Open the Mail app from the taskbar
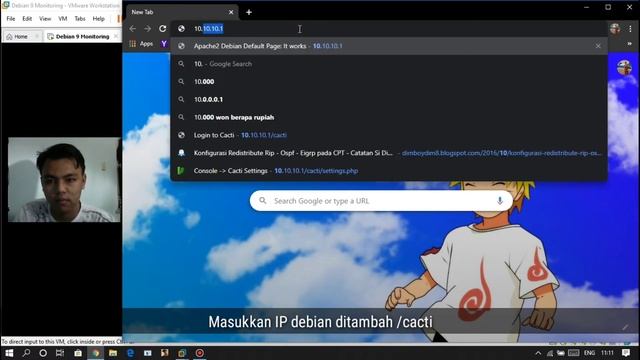Viewport: 640px width, 360px height. [x=148, y=353]
